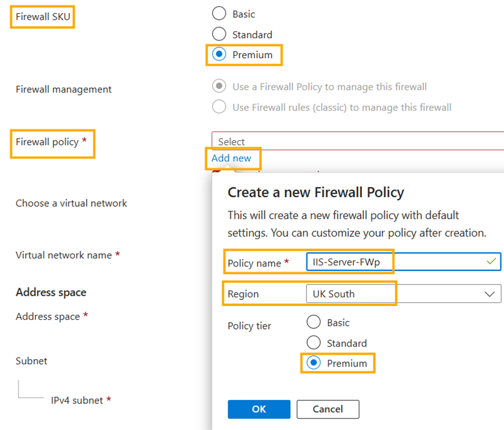Click the bold Address space heading
This screenshot has width=504, height=430.
click(x=51, y=292)
